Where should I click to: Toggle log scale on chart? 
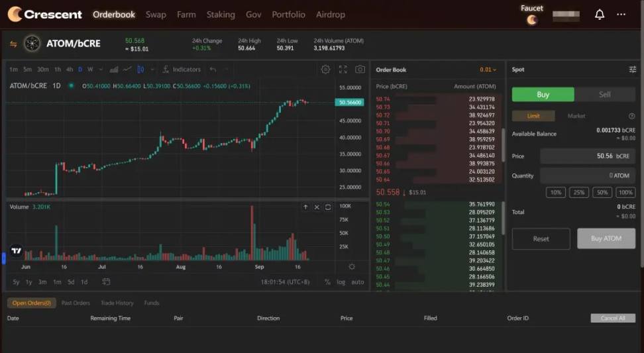point(341,282)
